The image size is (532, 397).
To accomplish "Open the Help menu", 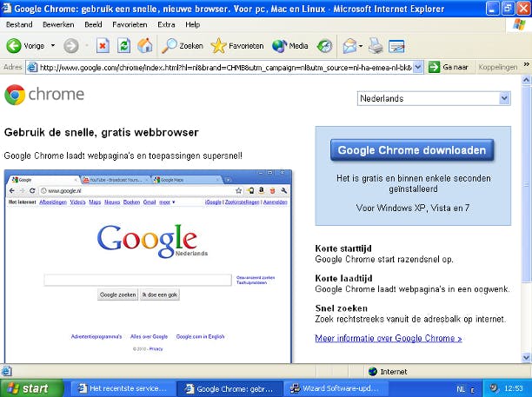I will coord(193,24).
